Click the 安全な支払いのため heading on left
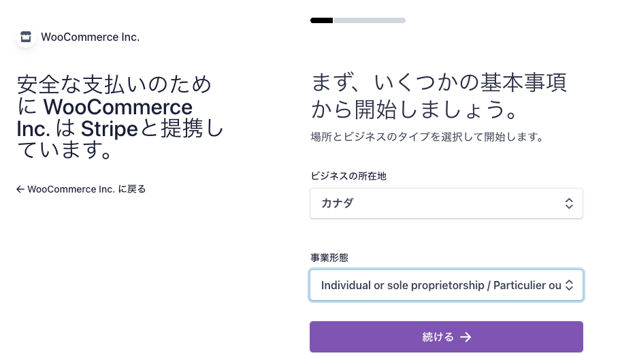Screen dimensions: 620x364 pos(114,85)
